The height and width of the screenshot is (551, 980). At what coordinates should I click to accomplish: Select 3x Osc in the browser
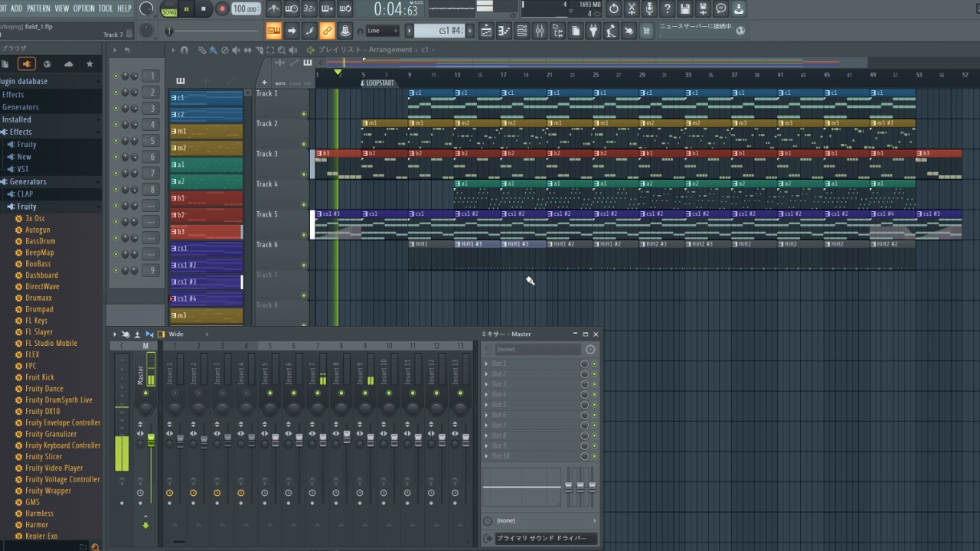pos(35,219)
